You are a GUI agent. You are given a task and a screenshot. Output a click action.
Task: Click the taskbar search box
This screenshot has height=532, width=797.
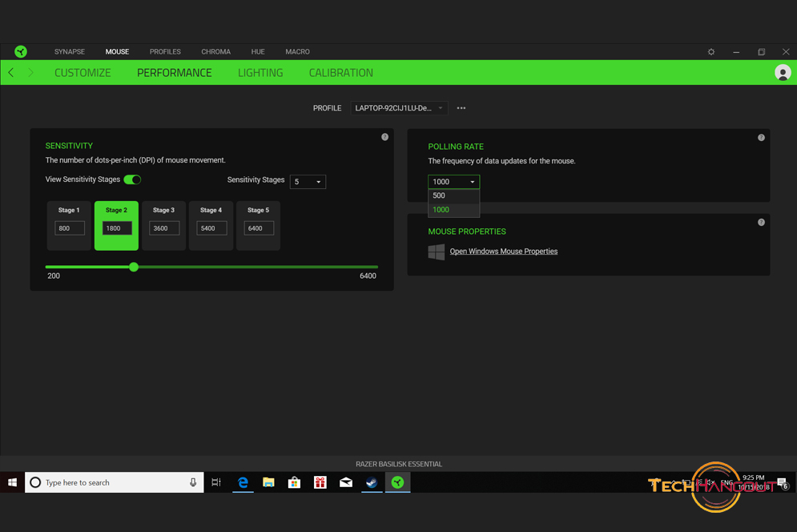(115, 482)
